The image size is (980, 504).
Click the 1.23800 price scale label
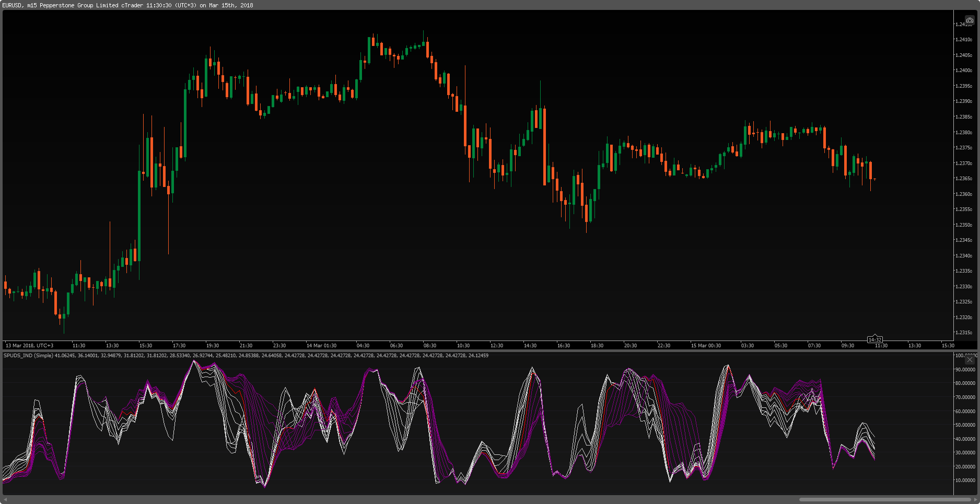coord(964,133)
